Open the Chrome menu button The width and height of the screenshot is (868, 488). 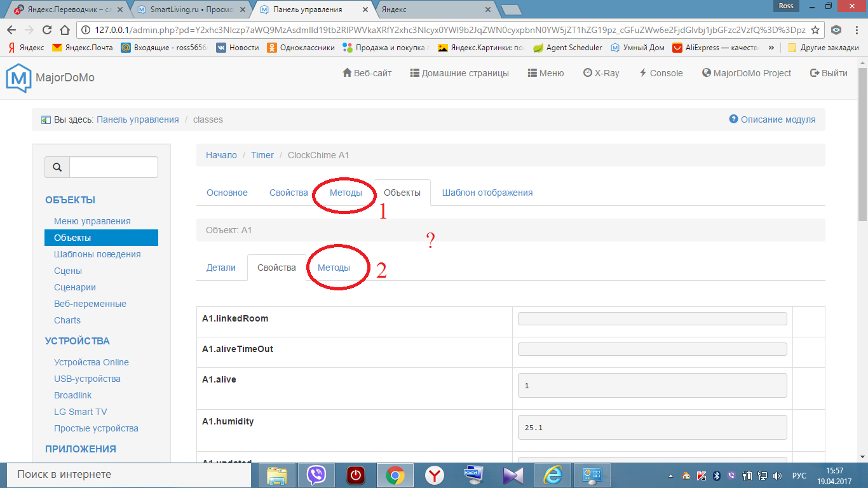855,30
